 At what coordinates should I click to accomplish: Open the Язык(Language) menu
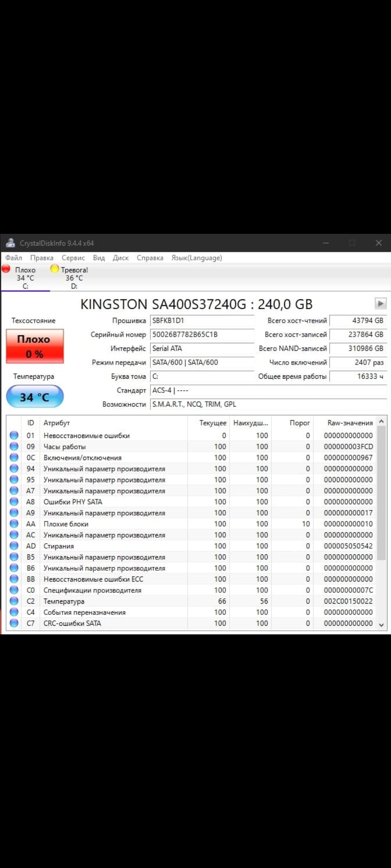[197, 258]
